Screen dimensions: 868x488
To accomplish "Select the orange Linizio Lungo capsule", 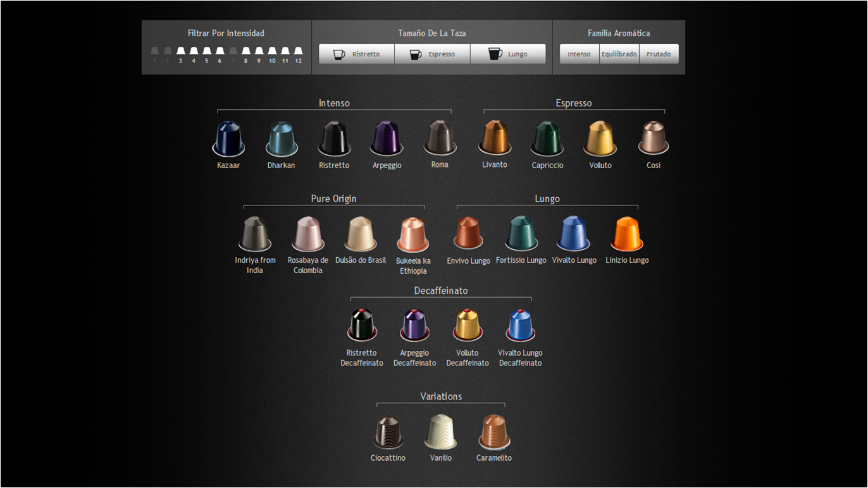I will [627, 233].
